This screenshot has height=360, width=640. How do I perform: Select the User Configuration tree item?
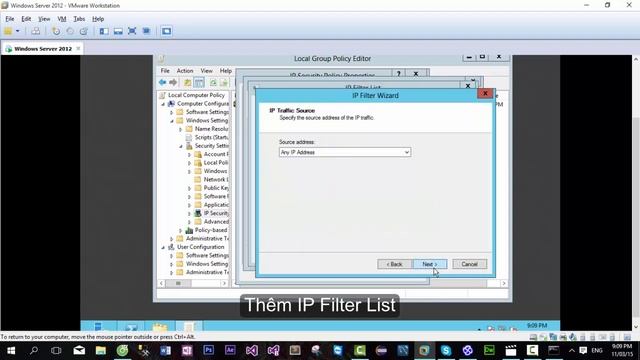pos(200,247)
